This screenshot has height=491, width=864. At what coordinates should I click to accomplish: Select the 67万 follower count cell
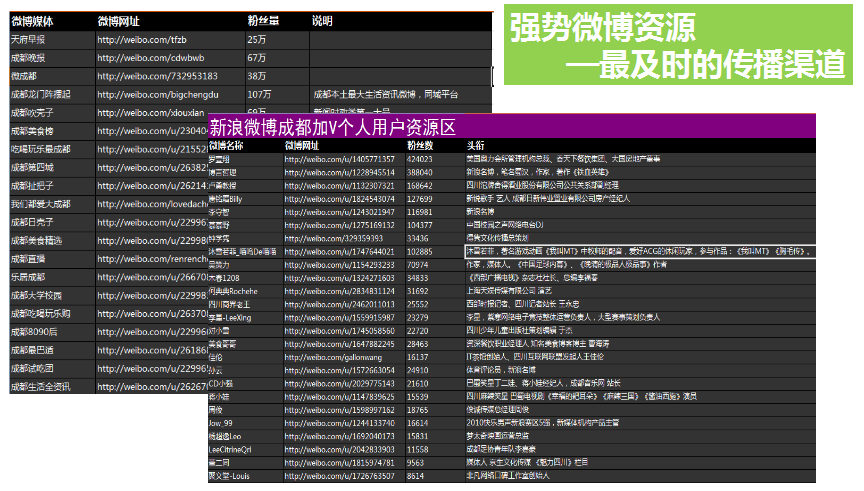[x=277, y=58]
